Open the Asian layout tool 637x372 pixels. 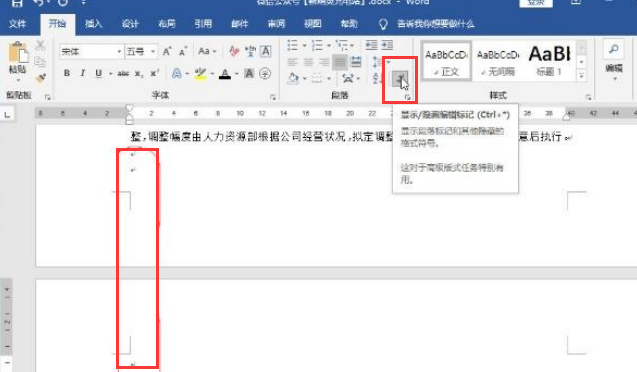point(348,78)
